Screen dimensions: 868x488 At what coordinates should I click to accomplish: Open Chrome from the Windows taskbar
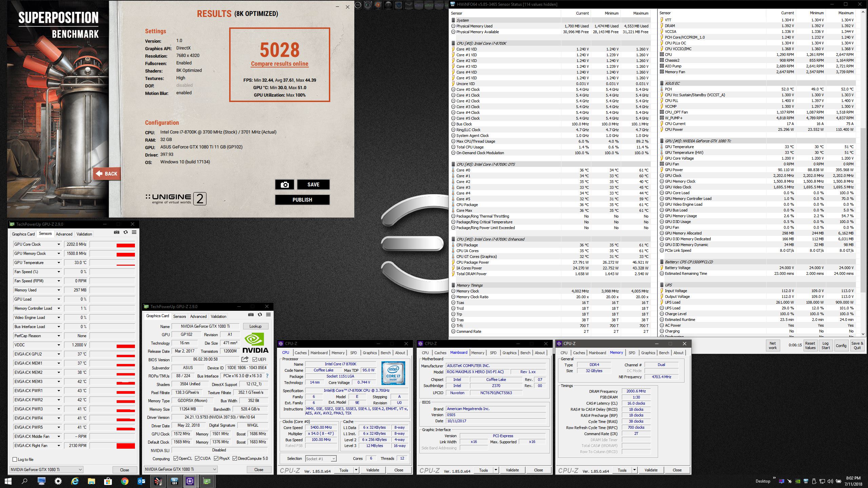(124, 481)
